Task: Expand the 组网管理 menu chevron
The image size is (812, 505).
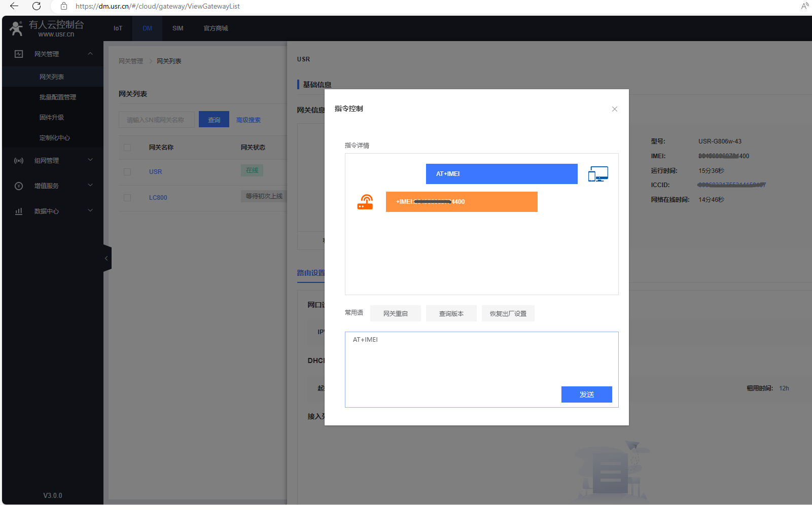Action: (90, 160)
